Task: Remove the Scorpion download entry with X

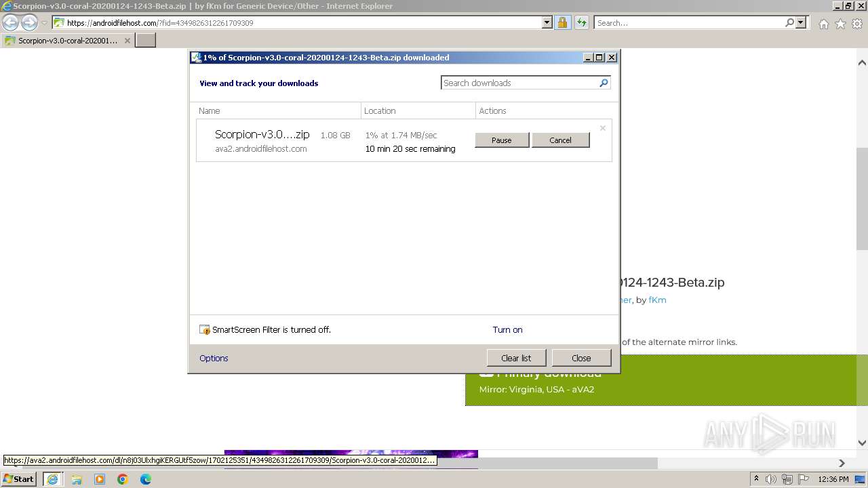Action: [602, 128]
